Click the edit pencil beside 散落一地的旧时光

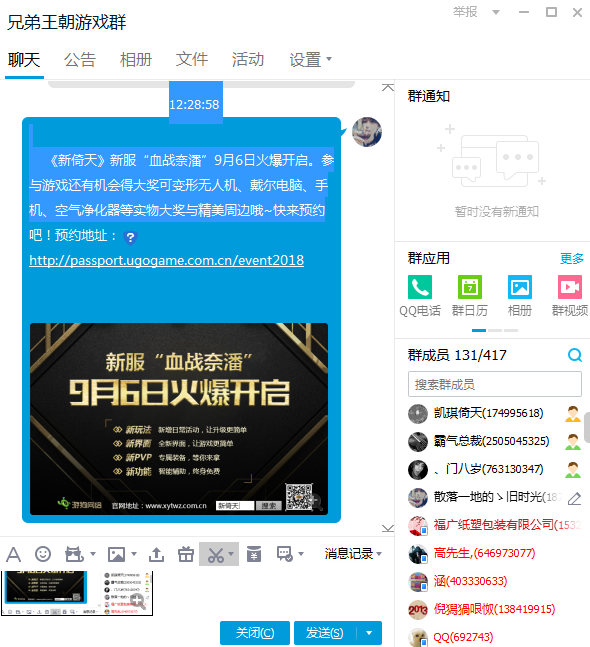click(x=574, y=498)
